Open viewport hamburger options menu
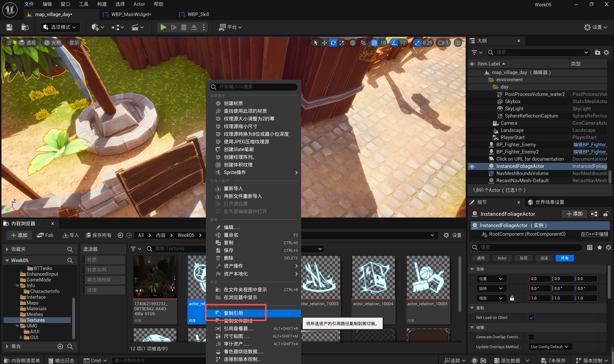614x364 pixels. tap(9, 43)
